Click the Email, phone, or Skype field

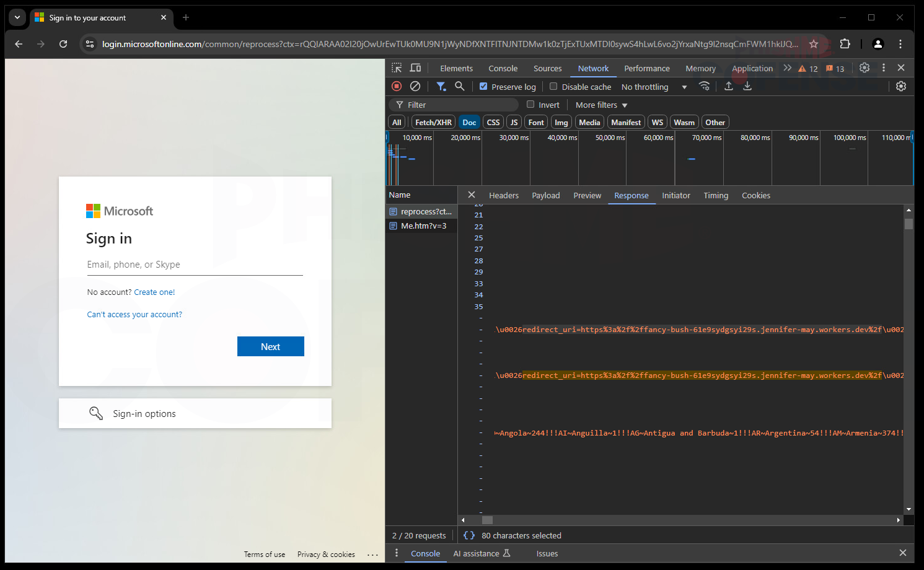[195, 265]
